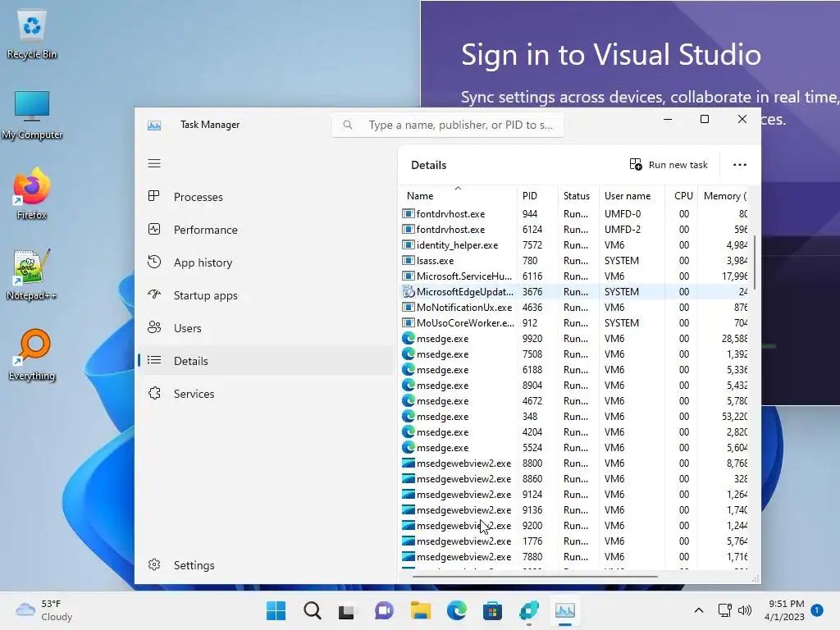Image resolution: width=840 pixels, height=630 pixels.
Task: Open Recycle Bin desktop icon
Action: click(x=32, y=34)
